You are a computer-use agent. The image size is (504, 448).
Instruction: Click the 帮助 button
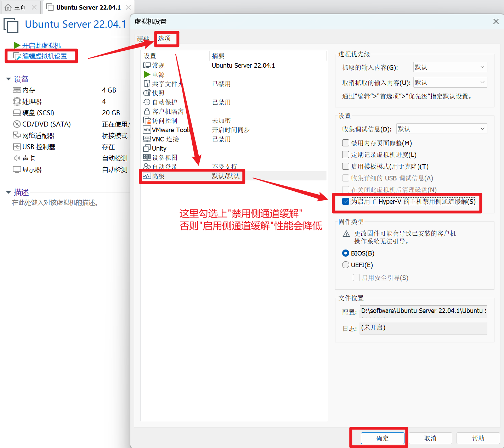478,438
